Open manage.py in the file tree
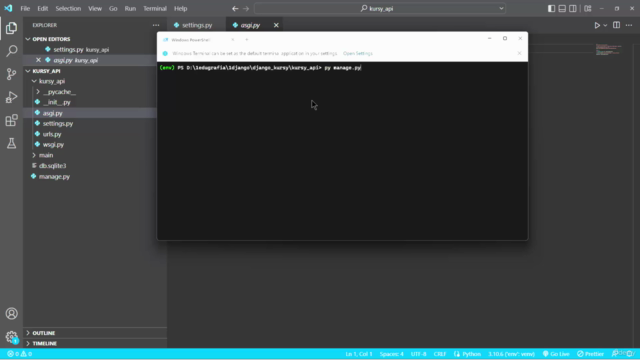 point(54,177)
